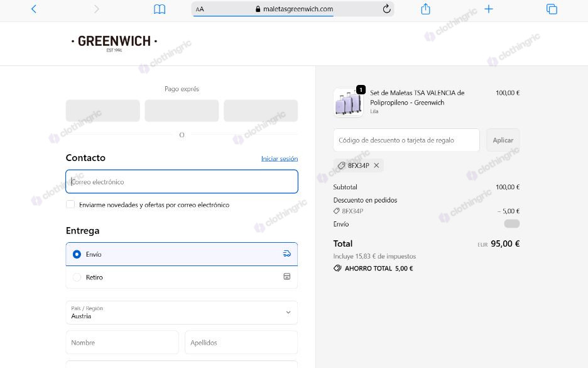Click the third express payment button
The width and height of the screenshot is (588, 368).
(261, 111)
